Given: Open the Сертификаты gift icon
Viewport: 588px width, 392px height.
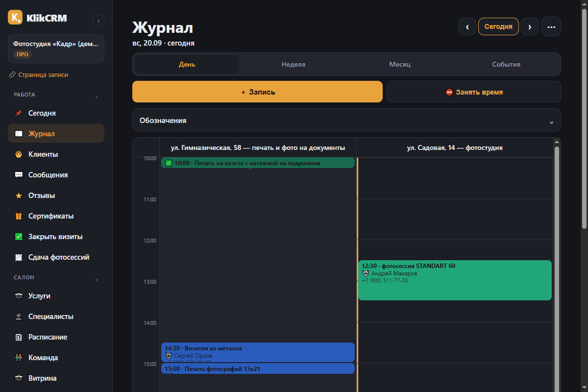Looking at the screenshot, I should [x=19, y=216].
